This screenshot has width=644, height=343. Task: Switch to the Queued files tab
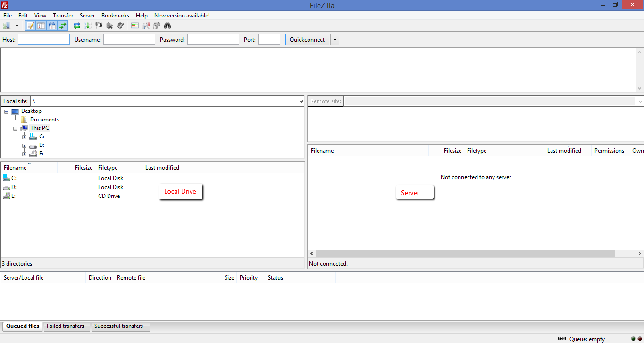click(x=23, y=326)
